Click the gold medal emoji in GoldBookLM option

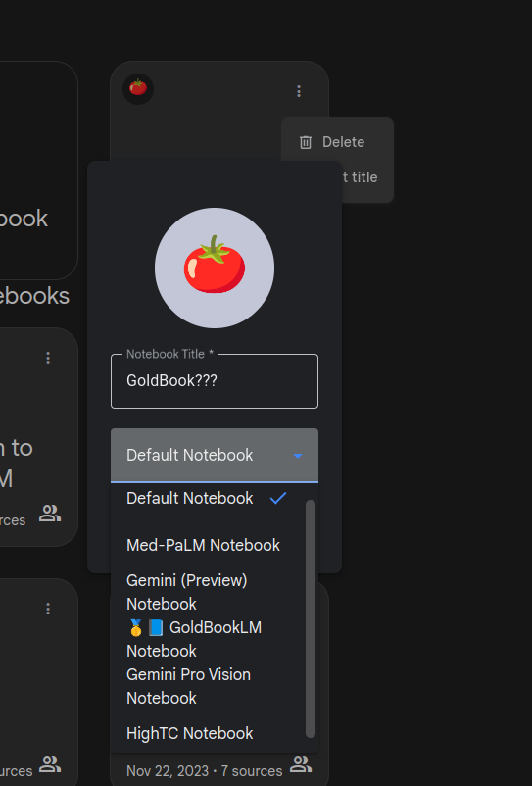click(x=136, y=627)
